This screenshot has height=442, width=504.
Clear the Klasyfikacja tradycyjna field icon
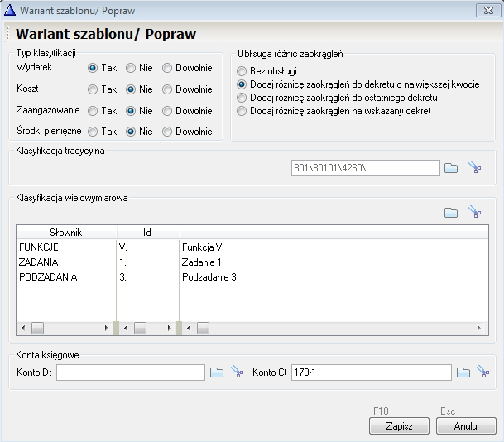point(475,168)
